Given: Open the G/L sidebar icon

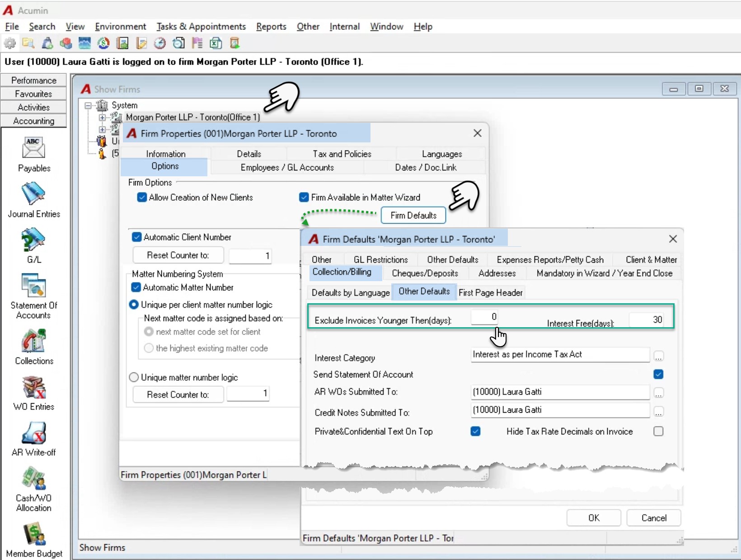Looking at the screenshot, I should coord(33,240).
